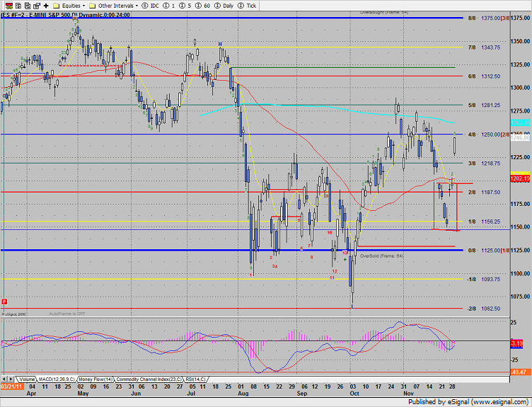The width and height of the screenshot is (532, 407).
Task: Open the Volume study tab
Action: coord(26,379)
